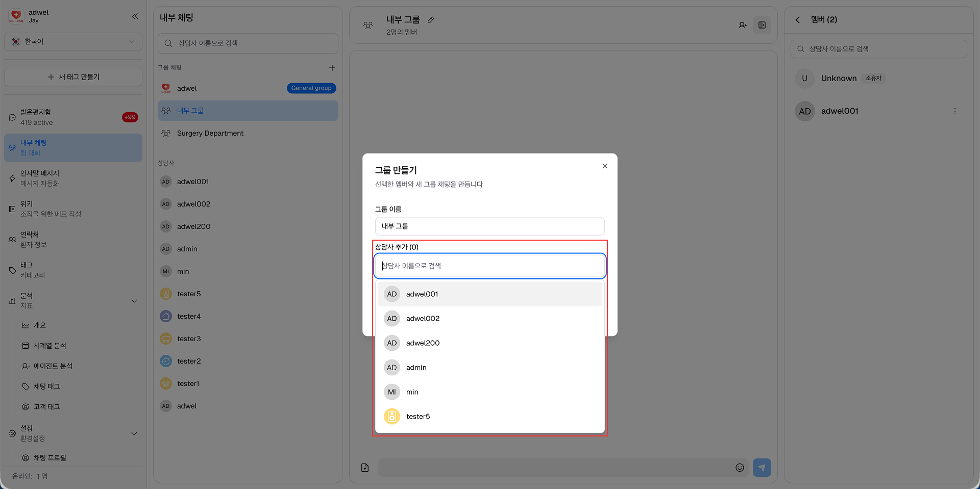The width and height of the screenshot is (980, 489).
Task: Open the emoji picker in message bar
Action: 740,467
